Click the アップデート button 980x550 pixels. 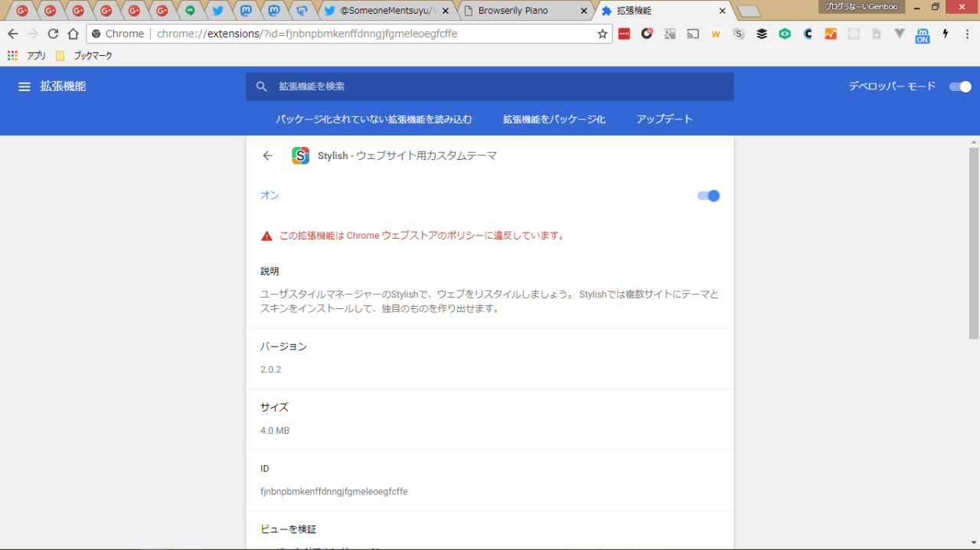tap(664, 119)
